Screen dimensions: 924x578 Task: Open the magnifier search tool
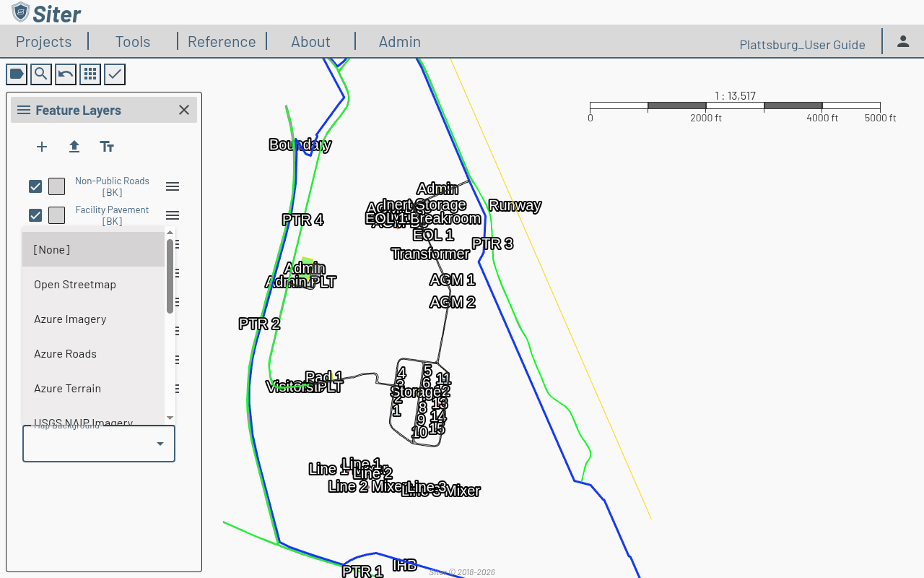(41, 74)
